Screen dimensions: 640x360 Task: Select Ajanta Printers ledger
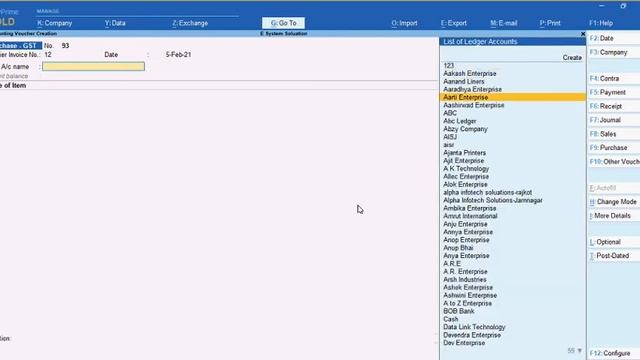coord(464,153)
